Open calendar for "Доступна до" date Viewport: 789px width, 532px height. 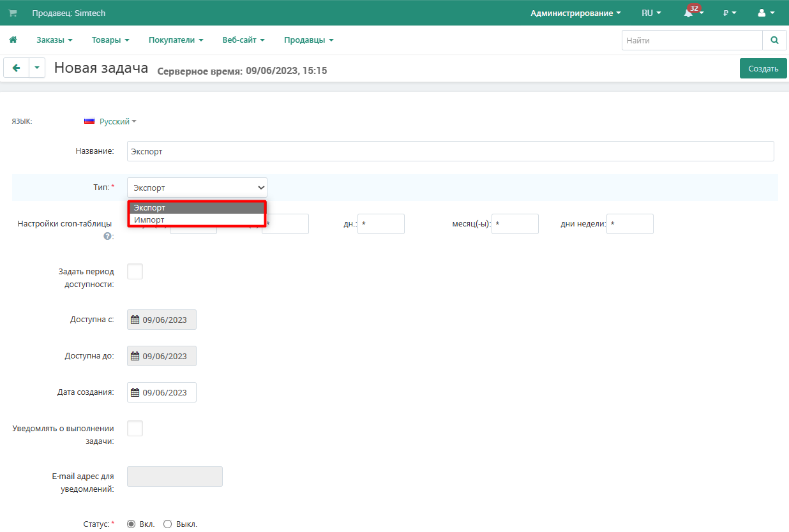point(135,356)
